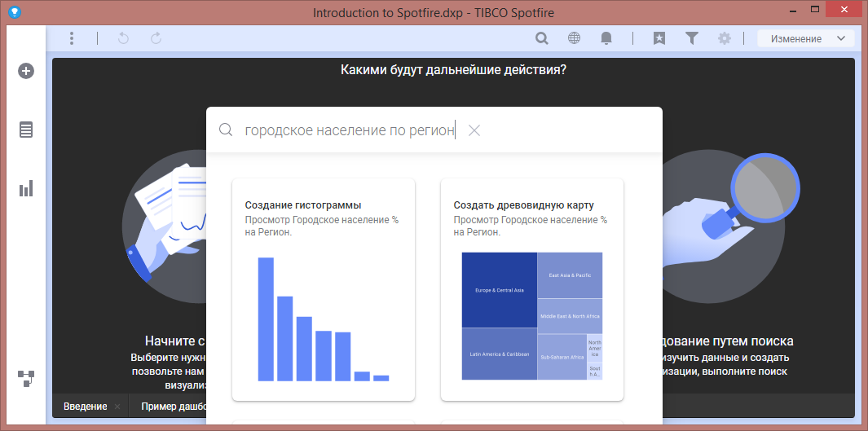
Task: Click the plus icon in left sidebar
Action: [x=26, y=71]
